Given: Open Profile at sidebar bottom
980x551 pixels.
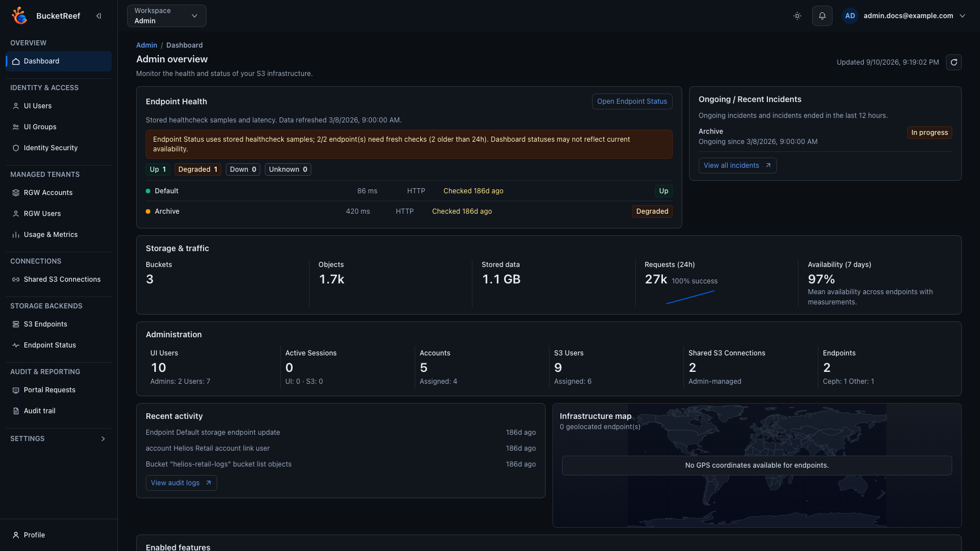Looking at the screenshot, I should coord(58,535).
